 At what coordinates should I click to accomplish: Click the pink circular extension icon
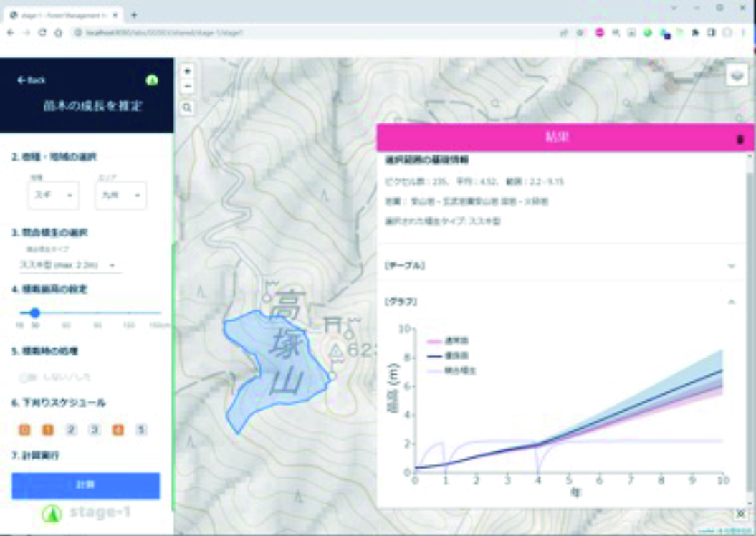600,33
